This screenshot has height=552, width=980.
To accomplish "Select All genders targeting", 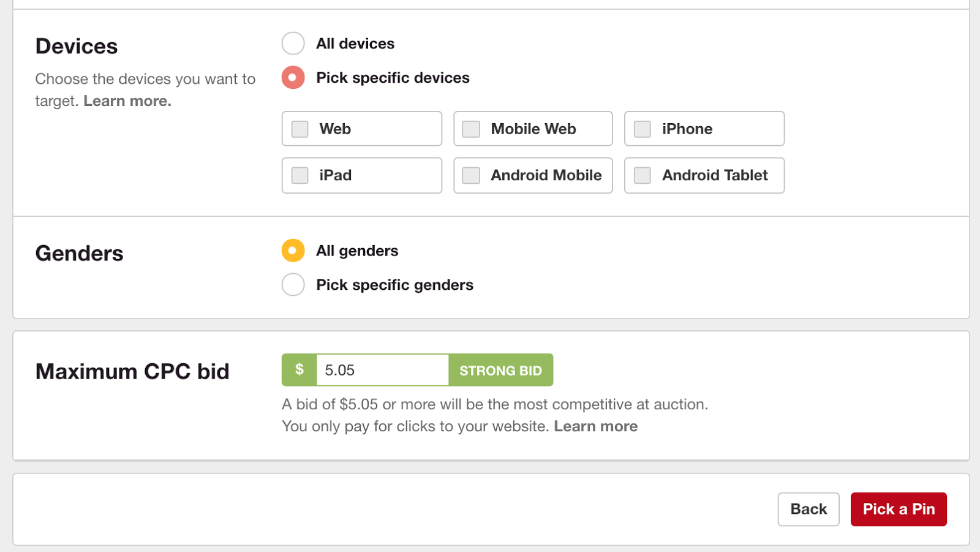I will click(293, 251).
